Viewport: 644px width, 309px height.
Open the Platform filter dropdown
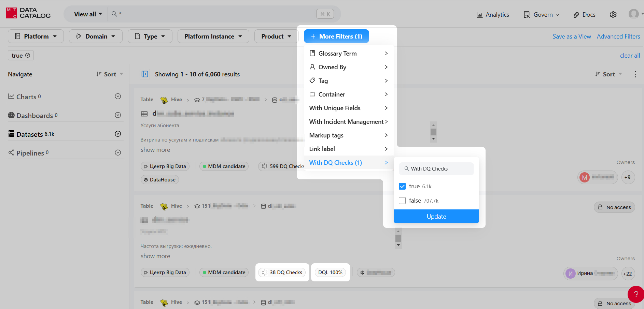[x=36, y=36]
